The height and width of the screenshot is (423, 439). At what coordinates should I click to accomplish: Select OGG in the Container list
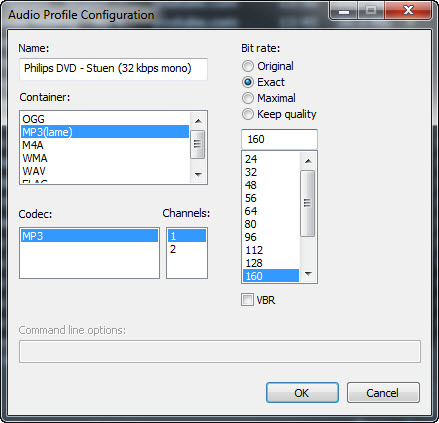105,119
